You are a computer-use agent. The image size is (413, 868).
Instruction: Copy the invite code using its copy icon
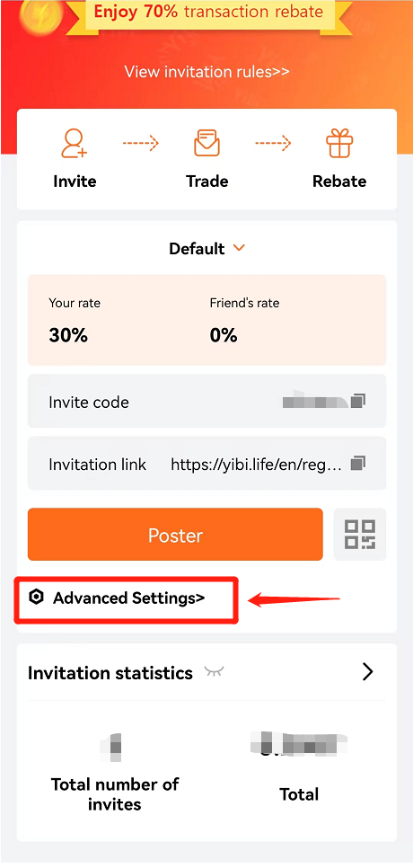pos(358,401)
